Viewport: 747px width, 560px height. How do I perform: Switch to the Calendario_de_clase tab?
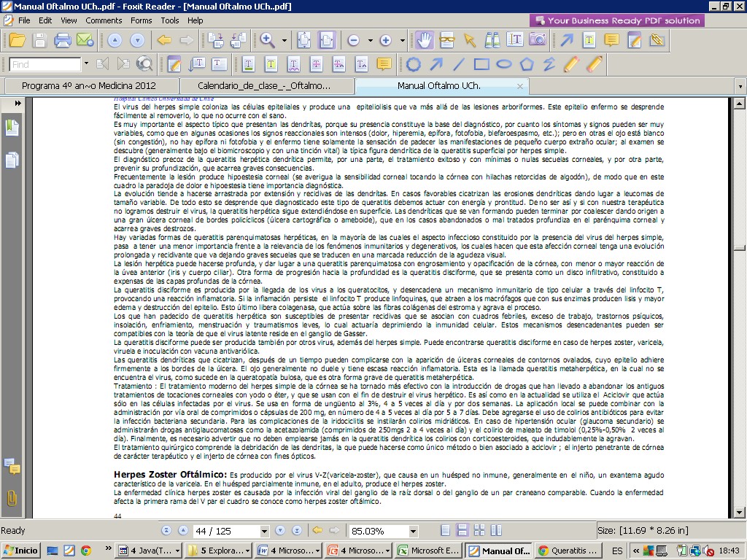click(x=264, y=85)
